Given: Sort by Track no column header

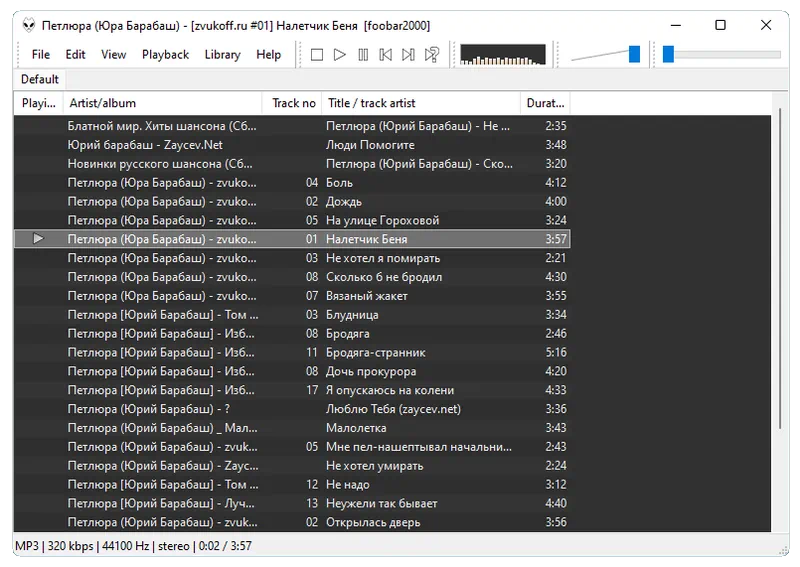Looking at the screenshot, I should click(294, 103).
